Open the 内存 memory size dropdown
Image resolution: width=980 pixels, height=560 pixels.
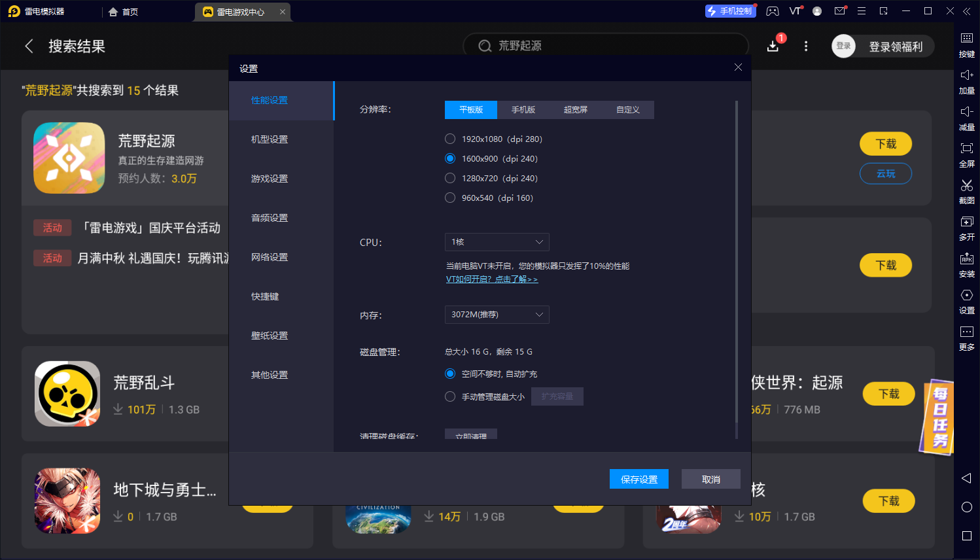click(x=497, y=315)
